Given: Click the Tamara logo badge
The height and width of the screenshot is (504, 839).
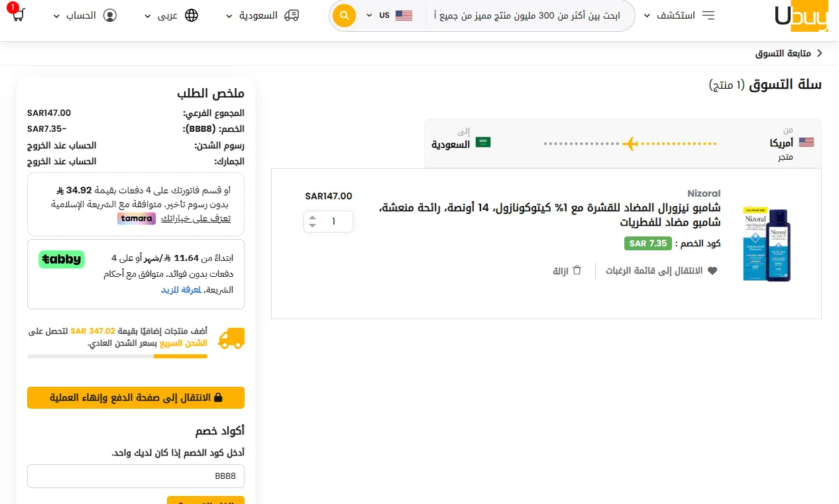Looking at the screenshot, I should [137, 219].
